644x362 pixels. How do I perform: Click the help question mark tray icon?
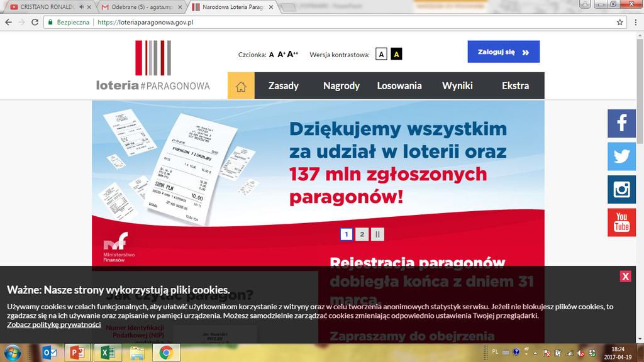point(516,352)
